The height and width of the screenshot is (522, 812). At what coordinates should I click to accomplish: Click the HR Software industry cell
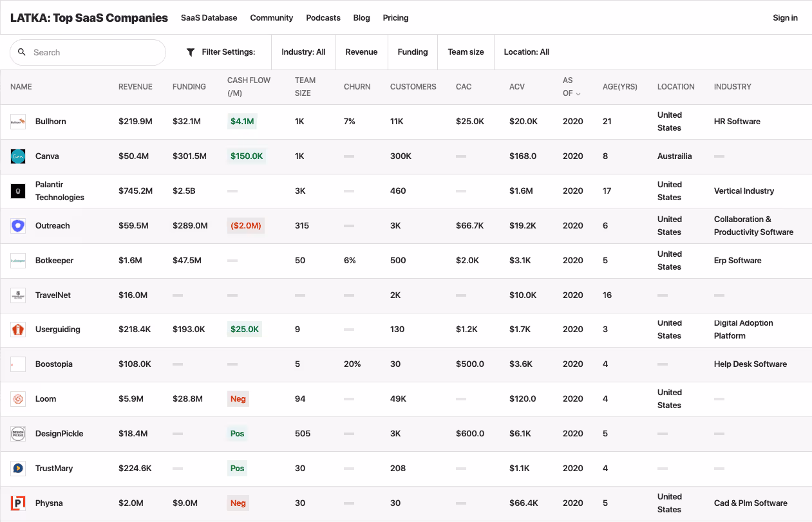coord(737,122)
